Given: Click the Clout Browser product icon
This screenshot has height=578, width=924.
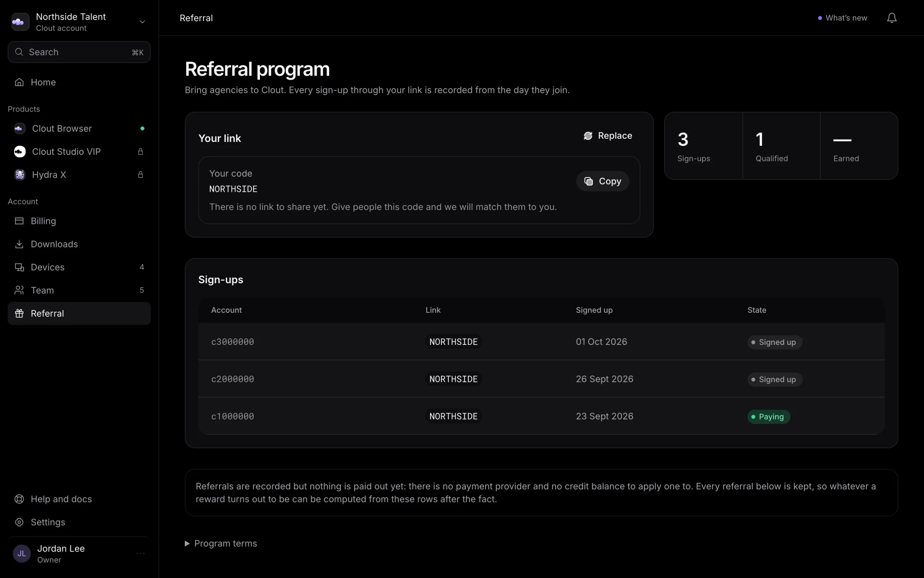Looking at the screenshot, I should pyautogui.click(x=20, y=128).
